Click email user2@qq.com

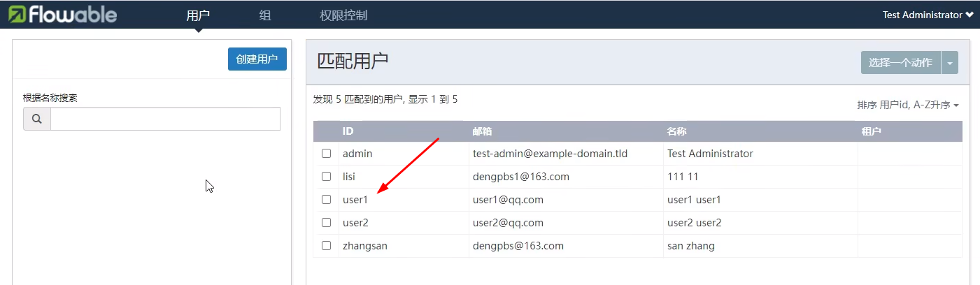click(x=509, y=223)
